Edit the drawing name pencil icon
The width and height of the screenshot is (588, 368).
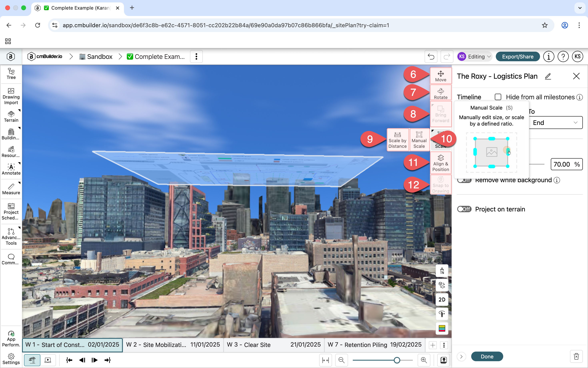[x=548, y=76]
